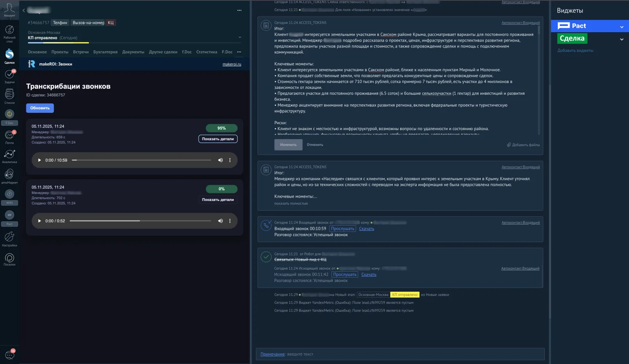The height and width of the screenshot is (364, 629).
Task: Play the 0:52 call recording
Action: tap(39, 221)
